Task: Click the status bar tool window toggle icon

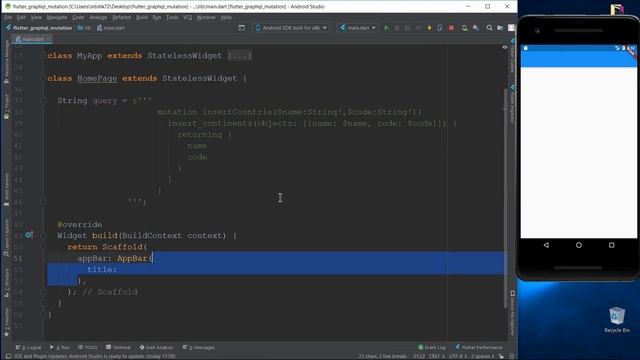Action: pyautogui.click(x=8, y=356)
